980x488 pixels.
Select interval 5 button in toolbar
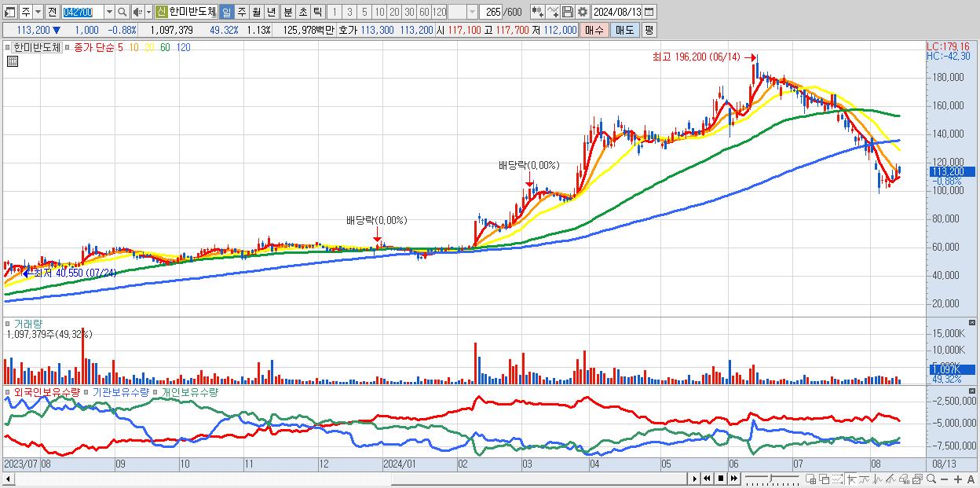tap(364, 12)
